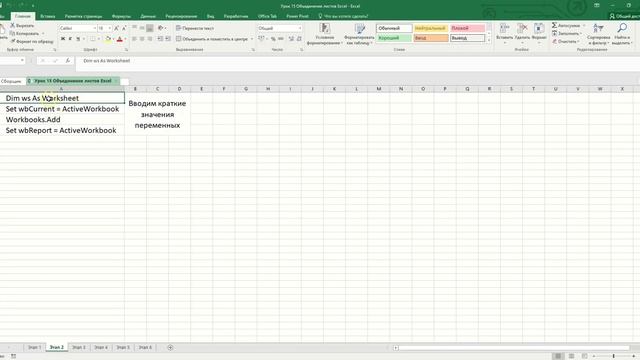Decrease font size with smaller A
The height and width of the screenshot is (360, 640).
click(x=124, y=28)
